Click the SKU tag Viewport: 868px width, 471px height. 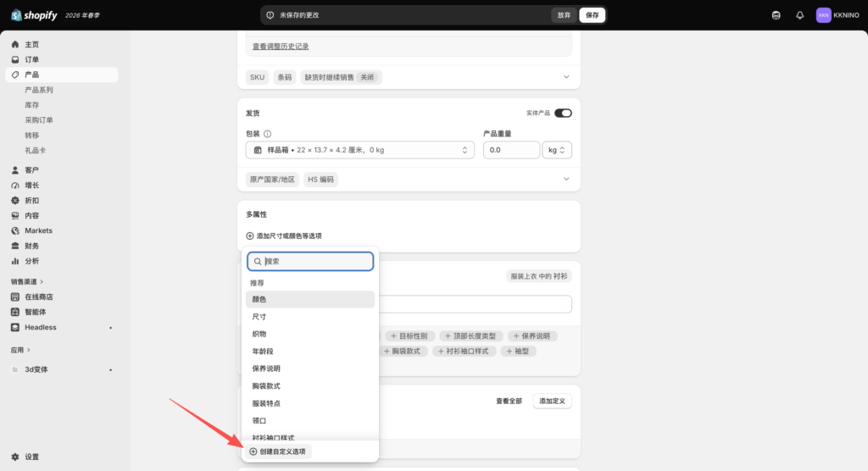click(x=257, y=77)
